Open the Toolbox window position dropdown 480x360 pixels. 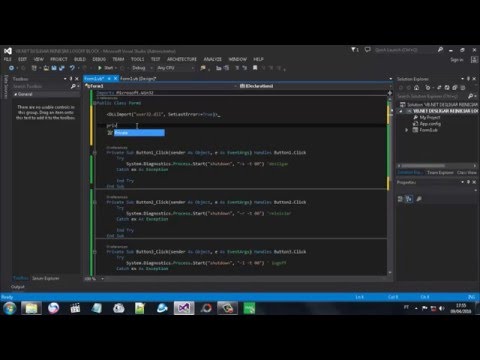coord(65,79)
